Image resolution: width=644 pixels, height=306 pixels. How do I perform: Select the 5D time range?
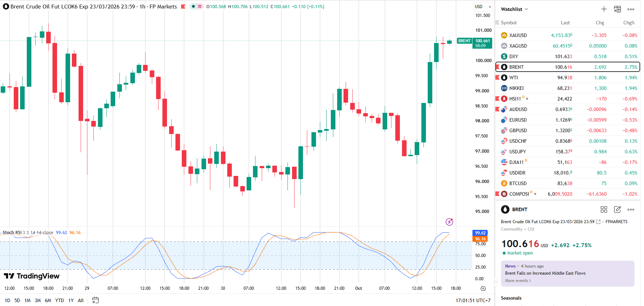[x=17, y=300]
